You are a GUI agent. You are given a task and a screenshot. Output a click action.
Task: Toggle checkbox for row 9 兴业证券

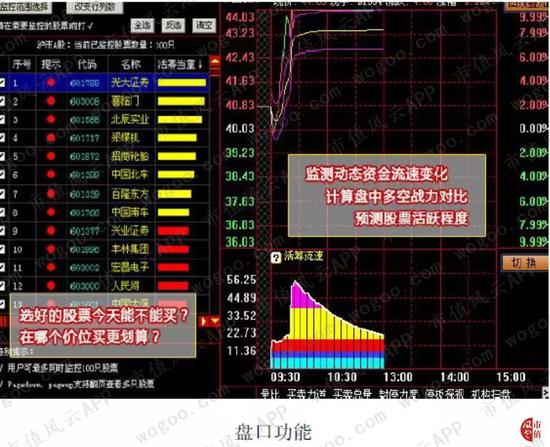coord(2,231)
